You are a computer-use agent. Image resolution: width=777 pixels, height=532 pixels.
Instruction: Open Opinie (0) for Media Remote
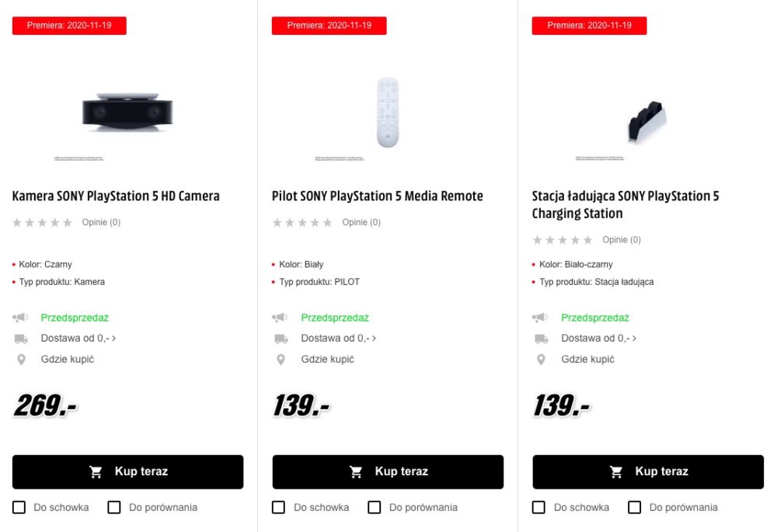(x=361, y=222)
